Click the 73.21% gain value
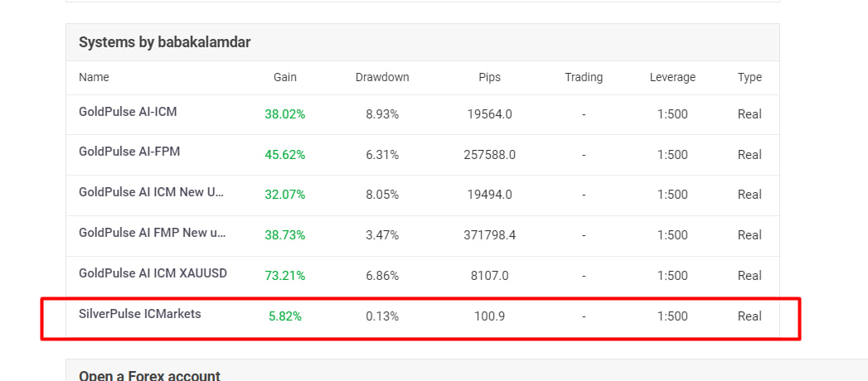 tap(285, 276)
